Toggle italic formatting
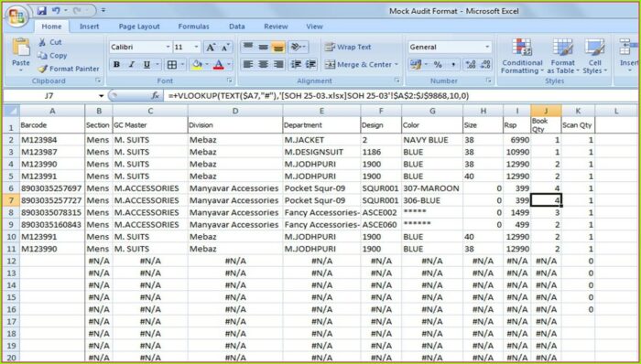Image resolution: width=641 pixels, height=364 pixels. 131,64
